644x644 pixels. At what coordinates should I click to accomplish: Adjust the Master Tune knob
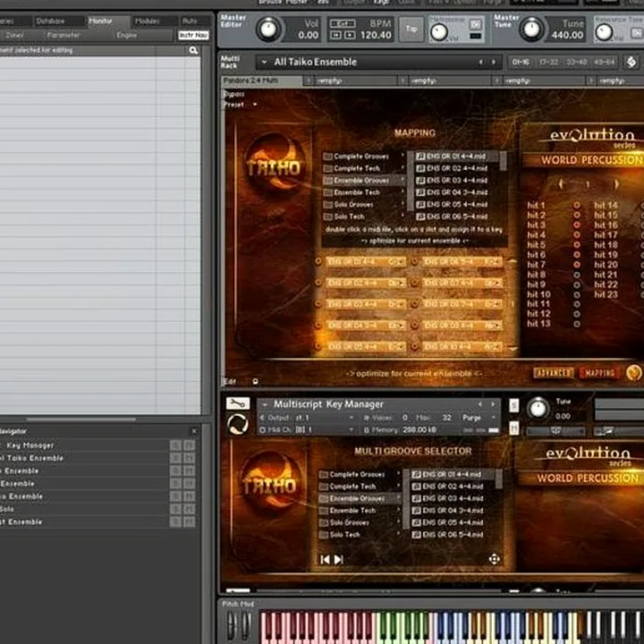click(x=531, y=30)
